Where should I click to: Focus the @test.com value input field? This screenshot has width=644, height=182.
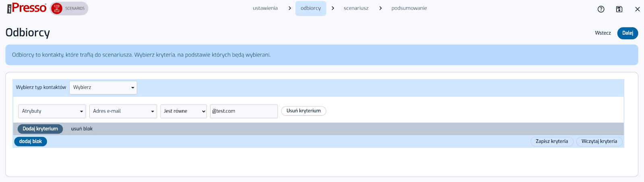[x=244, y=111]
